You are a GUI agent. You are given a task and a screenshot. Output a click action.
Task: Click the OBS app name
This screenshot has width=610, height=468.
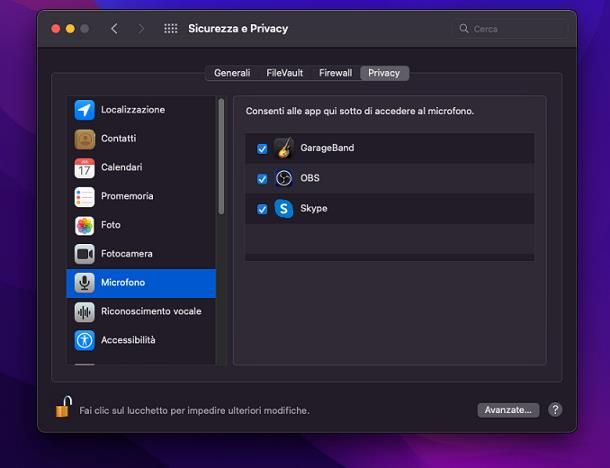(310, 178)
